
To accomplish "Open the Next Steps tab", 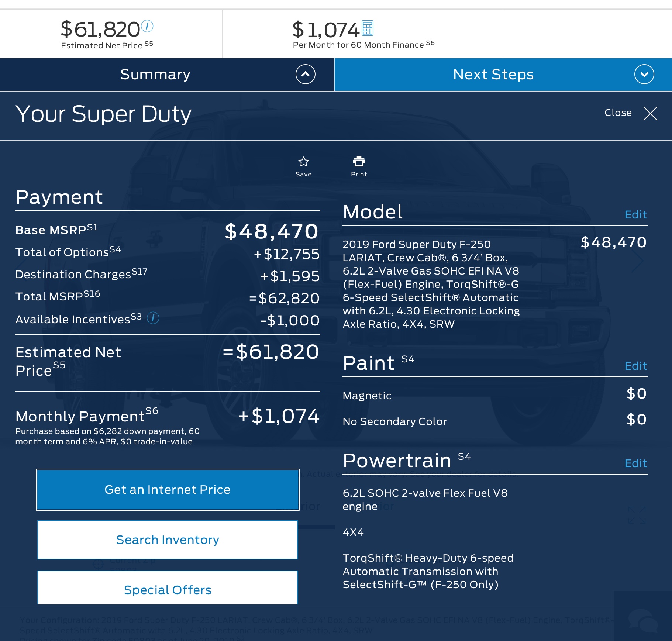I will tap(503, 75).
